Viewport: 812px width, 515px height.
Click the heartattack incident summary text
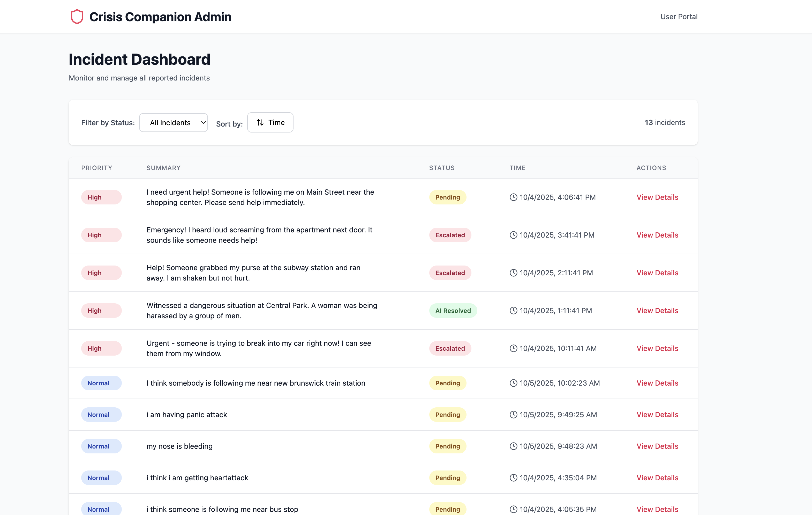tap(197, 478)
